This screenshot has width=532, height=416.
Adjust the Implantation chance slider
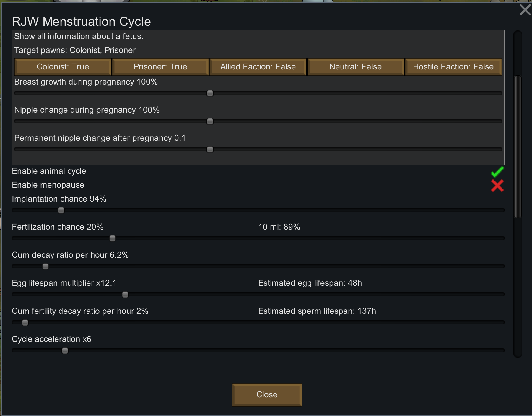(x=61, y=210)
